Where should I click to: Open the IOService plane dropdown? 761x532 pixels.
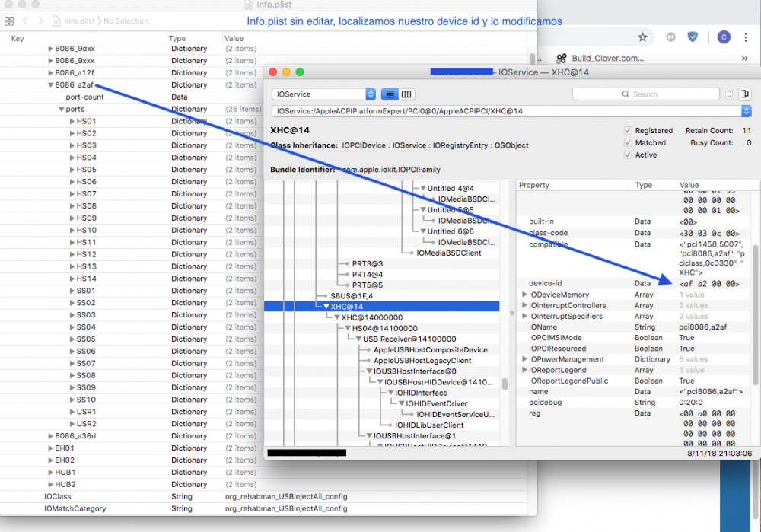(x=323, y=94)
